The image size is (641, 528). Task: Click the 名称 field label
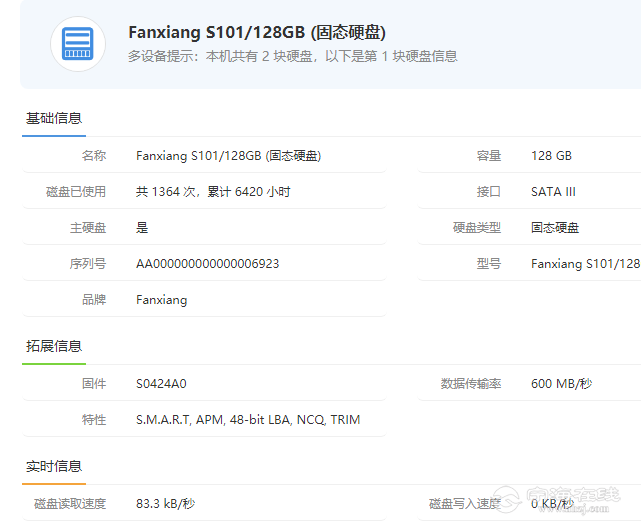pyautogui.click(x=94, y=156)
